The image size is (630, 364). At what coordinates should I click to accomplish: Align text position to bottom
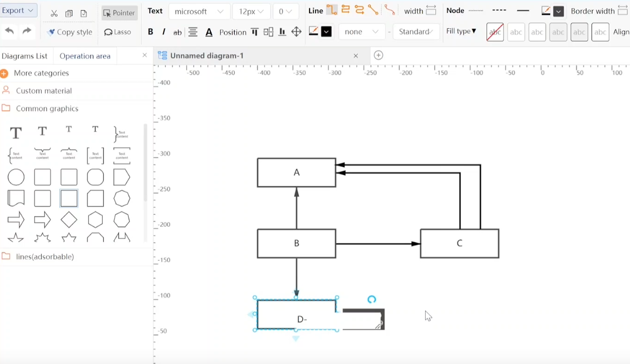pyautogui.click(x=282, y=32)
